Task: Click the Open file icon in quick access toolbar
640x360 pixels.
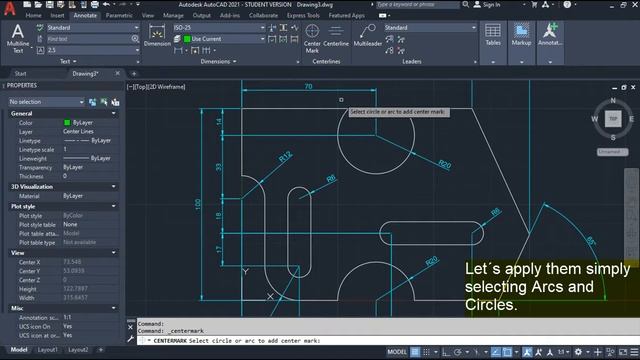Action: [38, 4]
